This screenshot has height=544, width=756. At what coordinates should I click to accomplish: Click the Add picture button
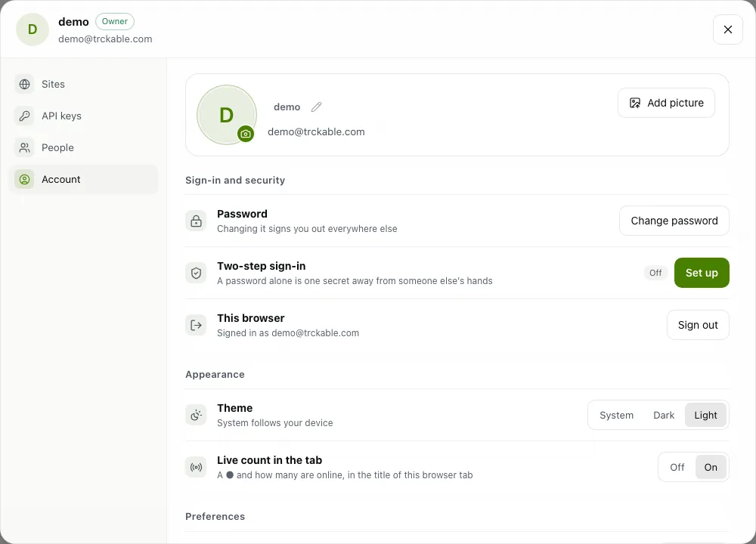coord(666,103)
